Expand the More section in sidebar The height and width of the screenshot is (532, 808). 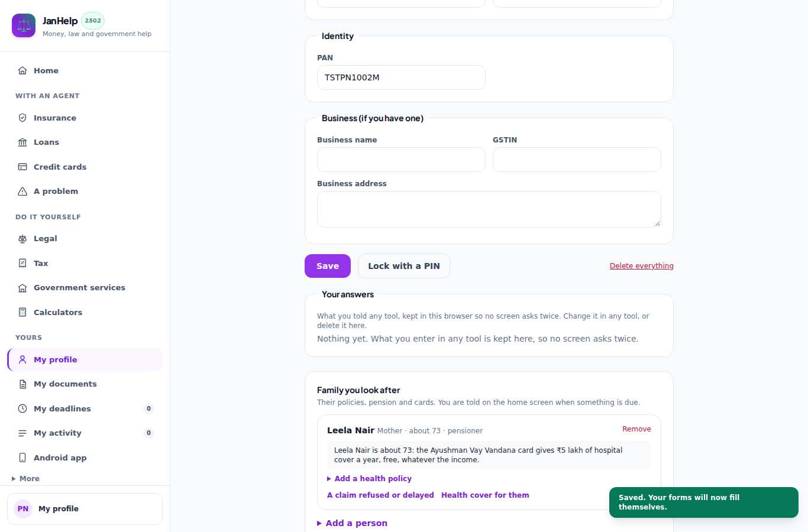(25, 479)
